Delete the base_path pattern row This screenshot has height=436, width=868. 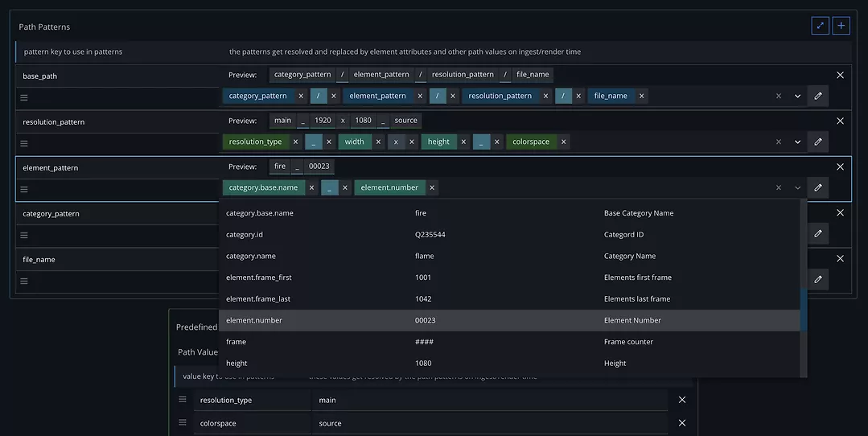(840, 75)
